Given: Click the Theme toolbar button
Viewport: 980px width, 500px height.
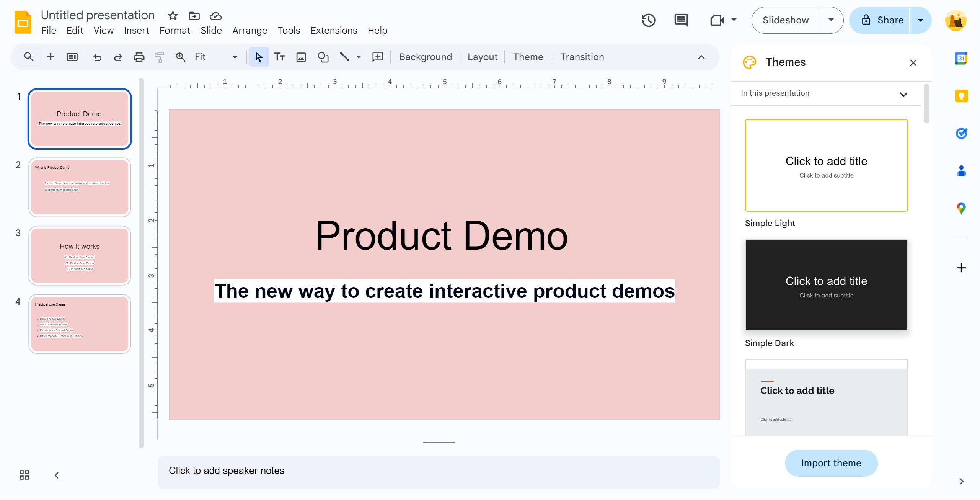Looking at the screenshot, I should point(528,57).
